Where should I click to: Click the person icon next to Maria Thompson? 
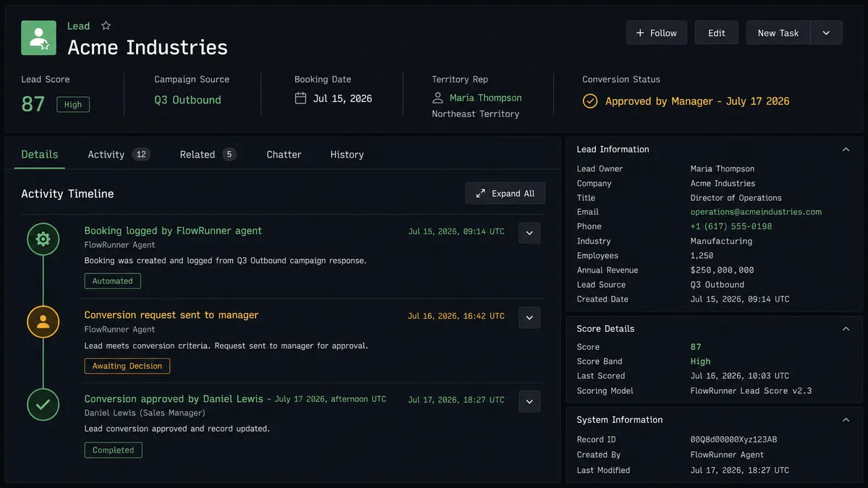point(438,98)
